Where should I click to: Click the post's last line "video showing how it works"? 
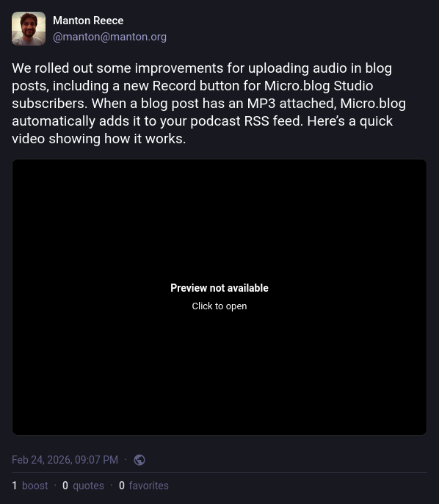coord(99,139)
